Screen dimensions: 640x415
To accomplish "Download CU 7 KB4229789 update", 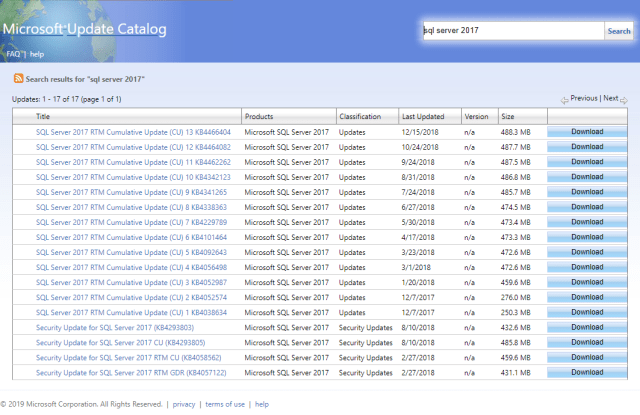I will [x=587, y=222].
